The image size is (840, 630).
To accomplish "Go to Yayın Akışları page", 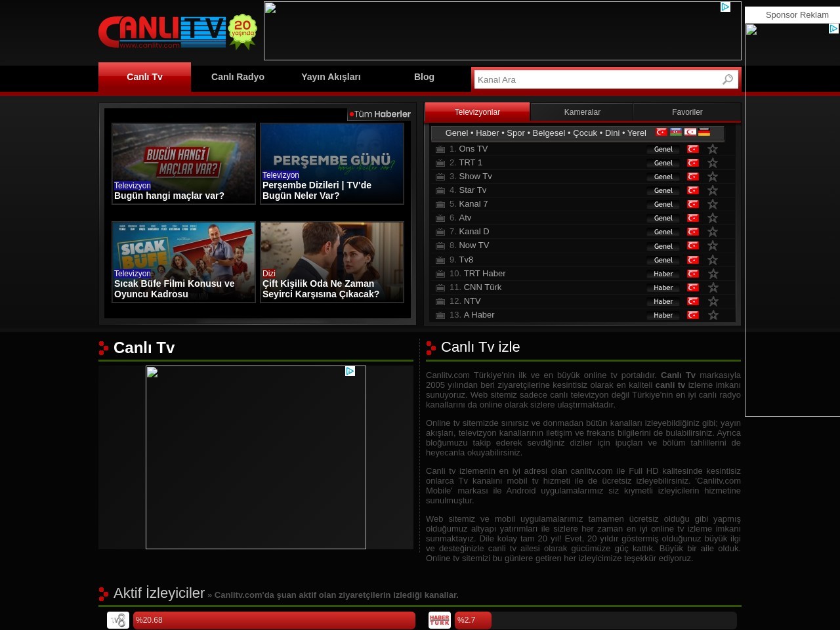I will pos(331,77).
